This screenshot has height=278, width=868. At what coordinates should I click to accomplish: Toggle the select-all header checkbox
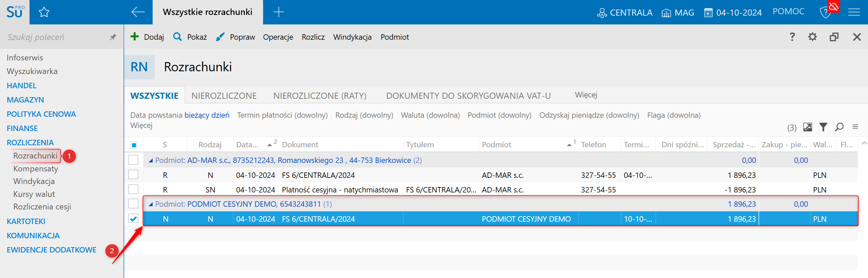pyautogui.click(x=134, y=145)
